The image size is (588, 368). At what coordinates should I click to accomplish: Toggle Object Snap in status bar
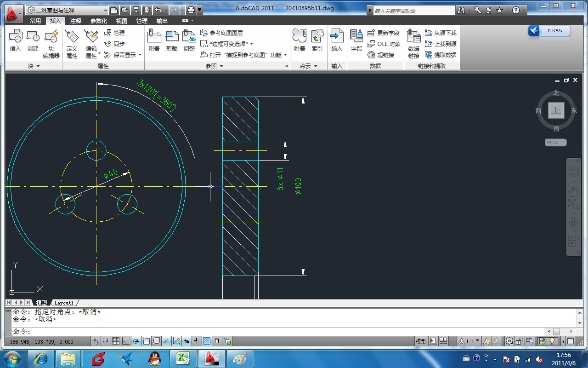(146, 341)
